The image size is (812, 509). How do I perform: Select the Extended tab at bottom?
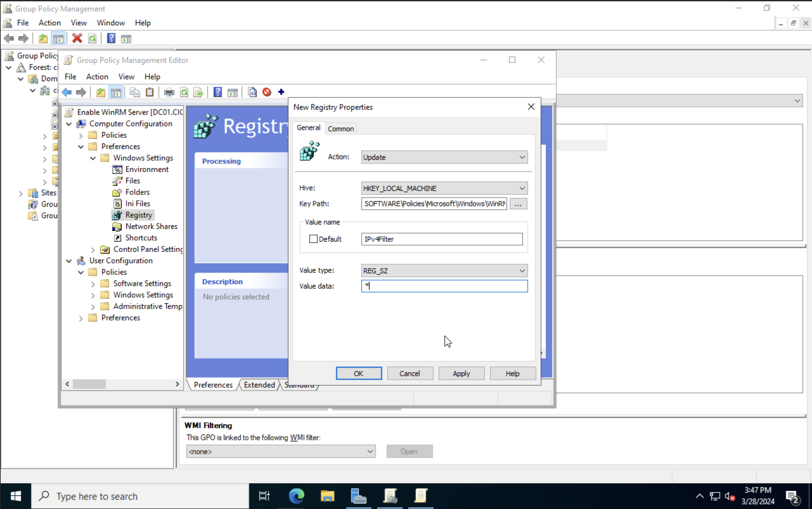[259, 385]
